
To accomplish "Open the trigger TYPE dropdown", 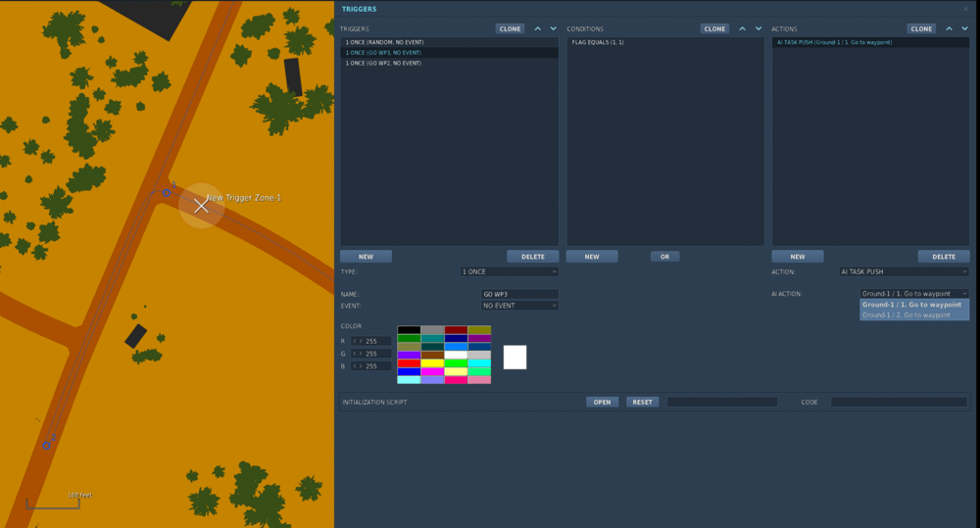I will coord(509,271).
